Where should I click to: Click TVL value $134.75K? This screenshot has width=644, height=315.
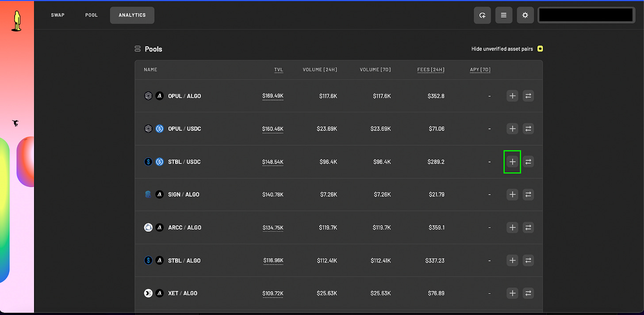pyautogui.click(x=272, y=228)
